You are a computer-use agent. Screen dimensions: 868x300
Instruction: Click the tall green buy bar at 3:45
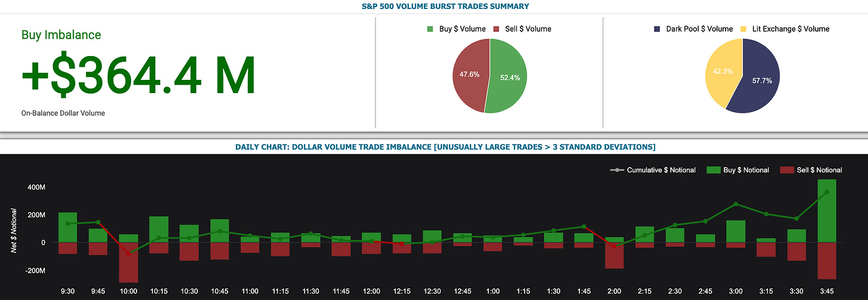(826, 211)
